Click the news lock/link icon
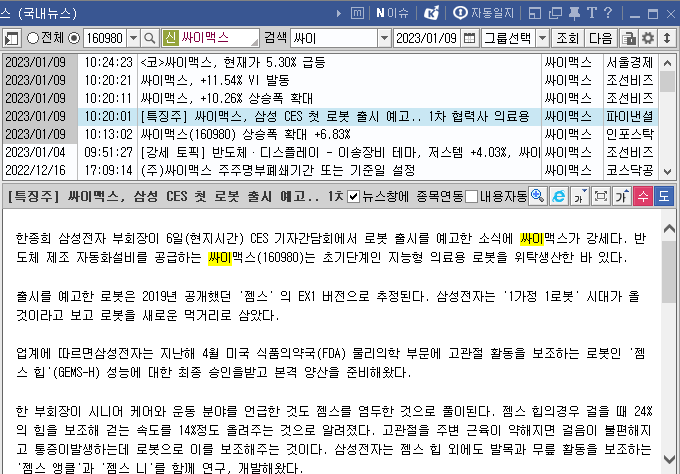This screenshot has width=680, height=474. click(x=629, y=38)
